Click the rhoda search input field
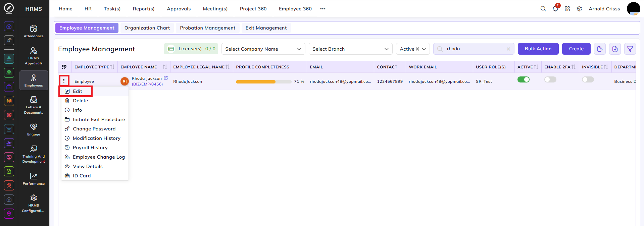Image resolution: width=644 pixels, height=226 pixels. pos(473,49)
